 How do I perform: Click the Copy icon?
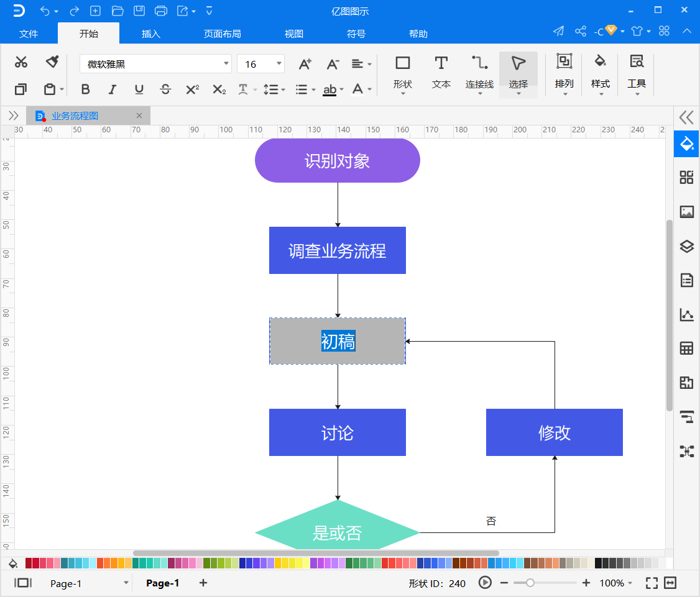(21, 89)
